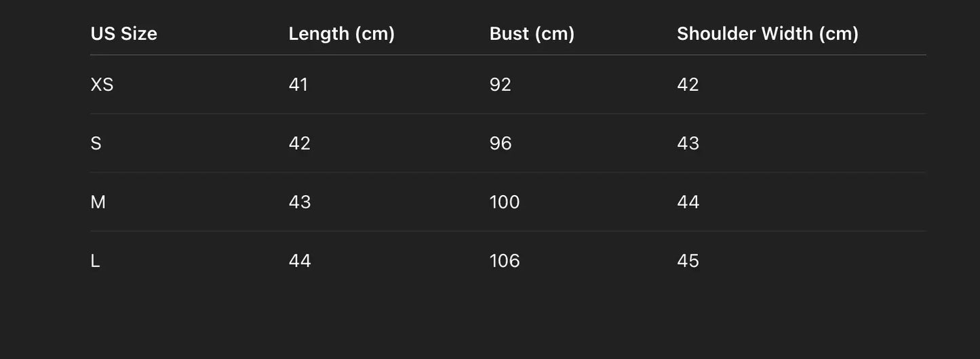
Task: Click the M bust value 100
Action: (x=505, y=203)
